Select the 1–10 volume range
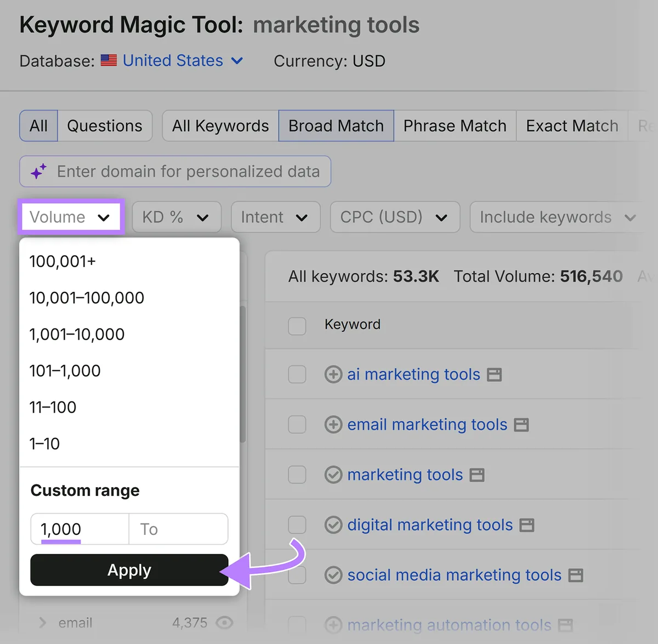The image size is (658, 644). tap(129, 444)
